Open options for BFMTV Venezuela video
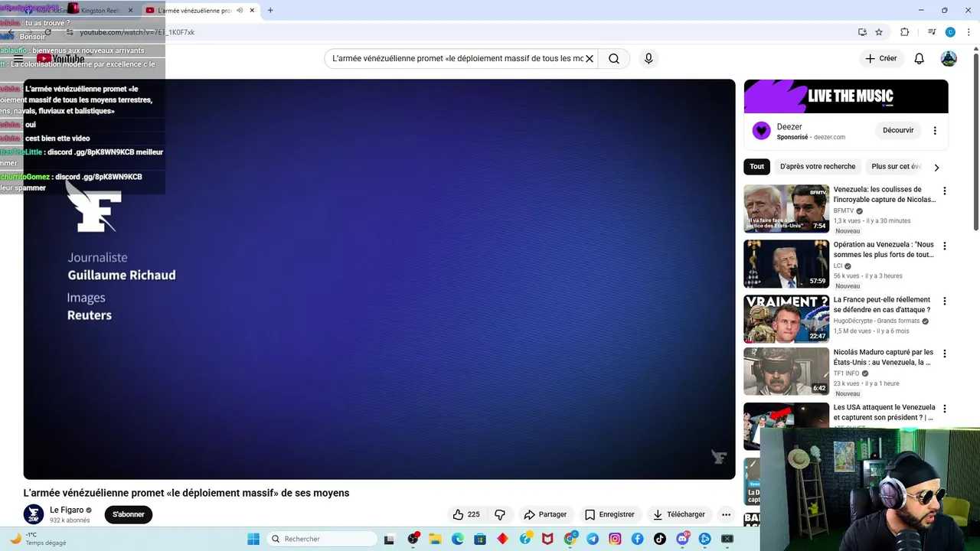 (944, 191)
